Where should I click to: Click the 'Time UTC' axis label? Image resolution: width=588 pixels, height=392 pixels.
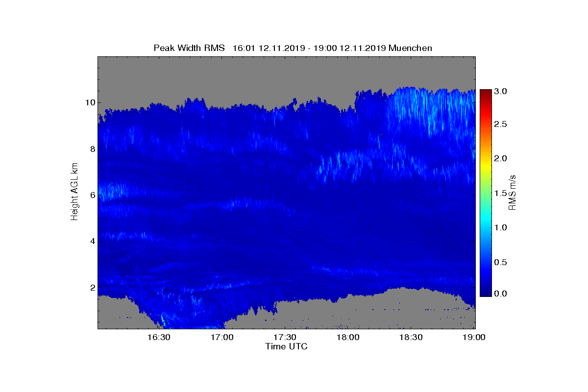[x=287, y=346]
